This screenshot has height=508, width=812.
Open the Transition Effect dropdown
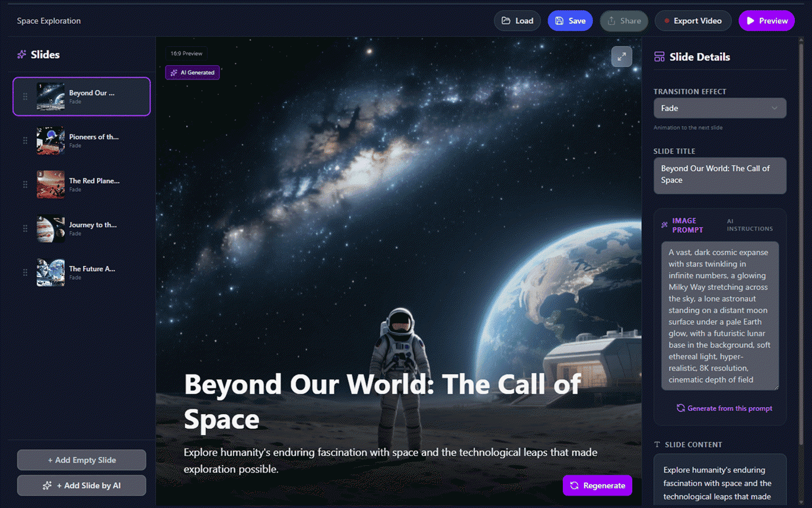pos(719,108)
